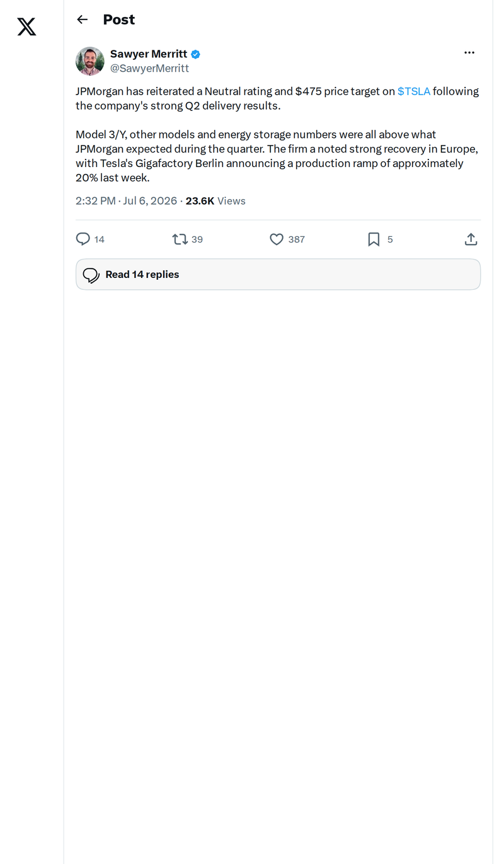Click the 39 reposts count
This screenshot has width=504, height=864.
coord(197,239)
